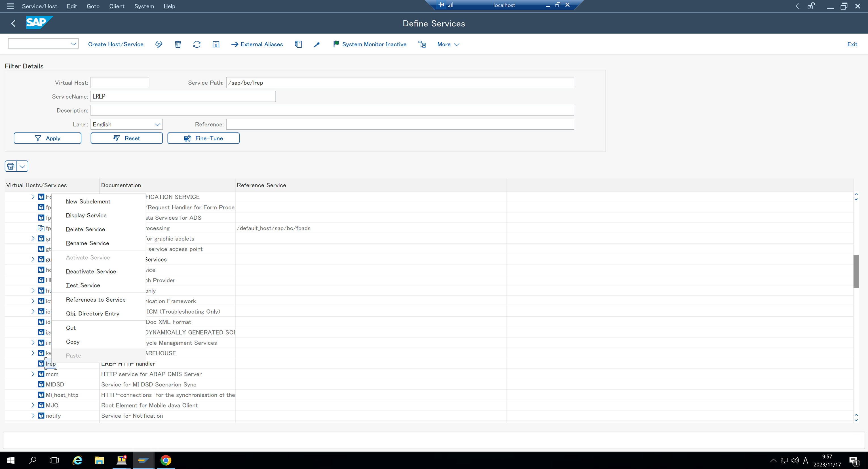The height and width of the screenshot is (469, 868).
Task: Expand the mcm tree node
Action: [33, 374]
